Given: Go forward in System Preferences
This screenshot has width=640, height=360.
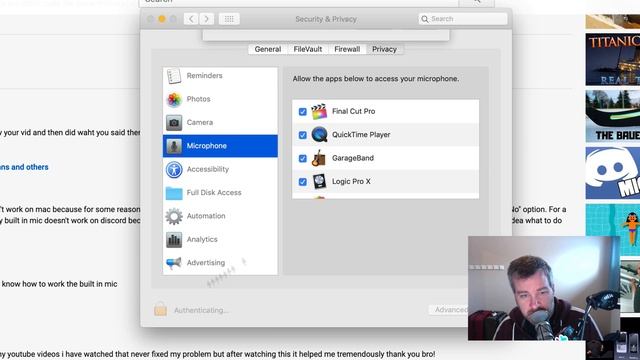Looking at the screenshot, I should (x=207, y=19).
